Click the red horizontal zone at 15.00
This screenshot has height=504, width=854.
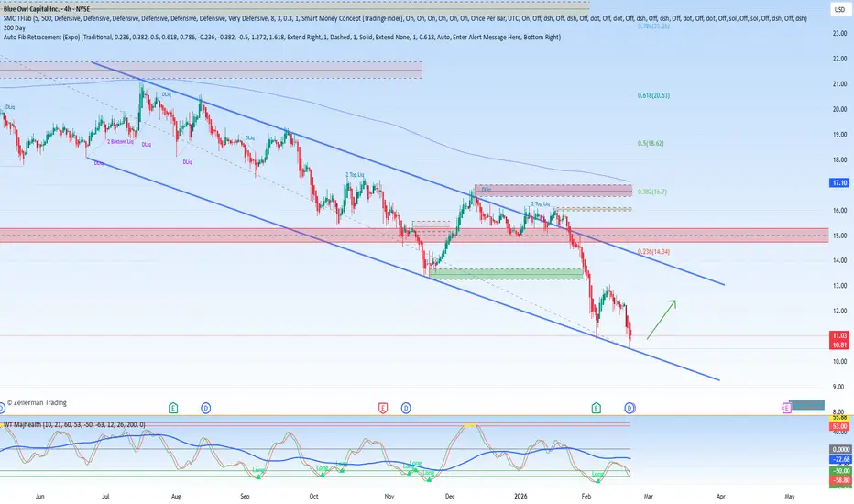point(414,236)
